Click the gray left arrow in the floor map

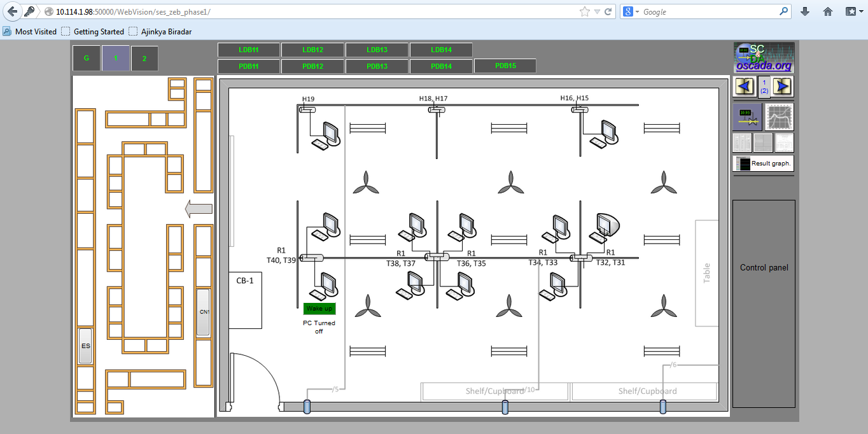(x=198, y=209)
